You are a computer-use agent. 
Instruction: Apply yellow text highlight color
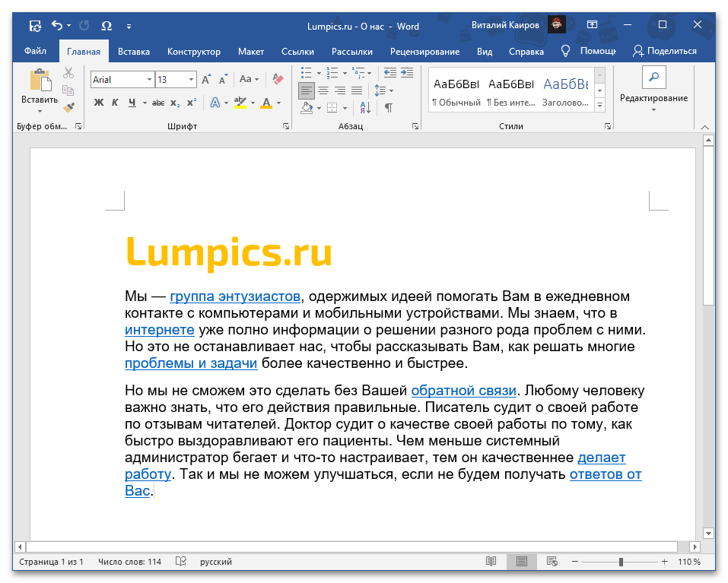(x=240, y=103)
